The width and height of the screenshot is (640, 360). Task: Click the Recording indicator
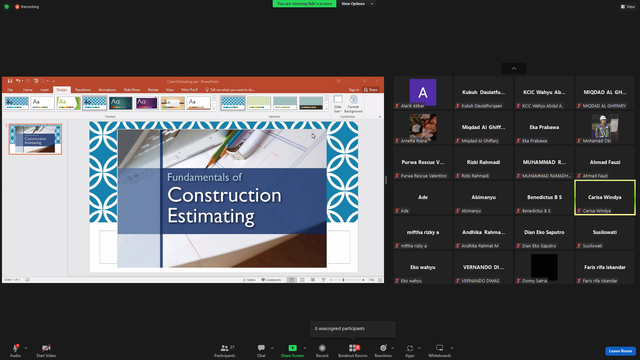point(27,7)
